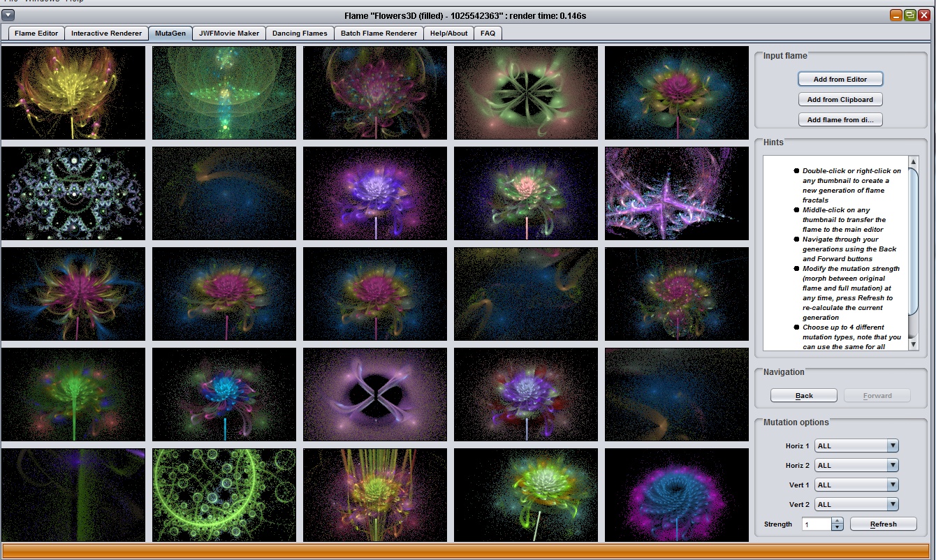The height and width of the screenshot is (560, 936).
Task: Click the yellow flower thumbnail in top-left
Action: [x=73, y=93]
